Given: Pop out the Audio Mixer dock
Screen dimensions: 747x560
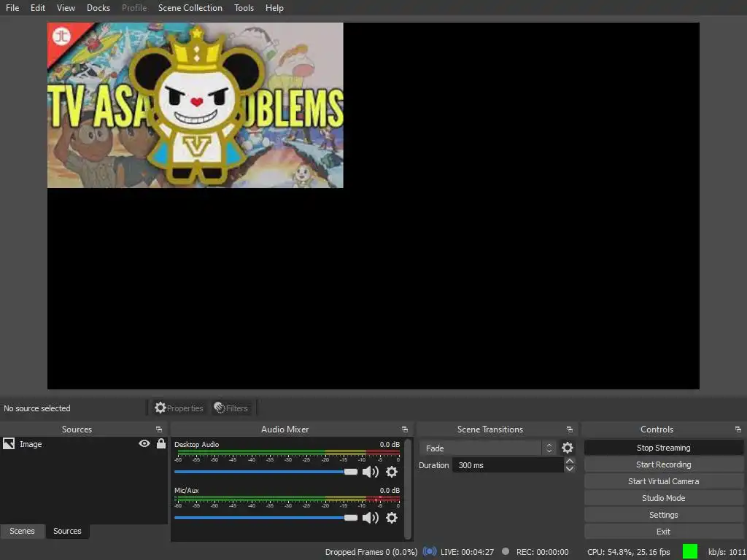Looking at the screenshot, I should coord(404,429).
